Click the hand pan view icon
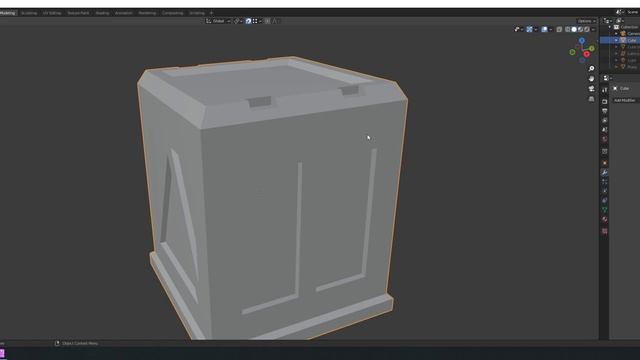The height and width of the screenshot is (360, 640). click(591, 78)
